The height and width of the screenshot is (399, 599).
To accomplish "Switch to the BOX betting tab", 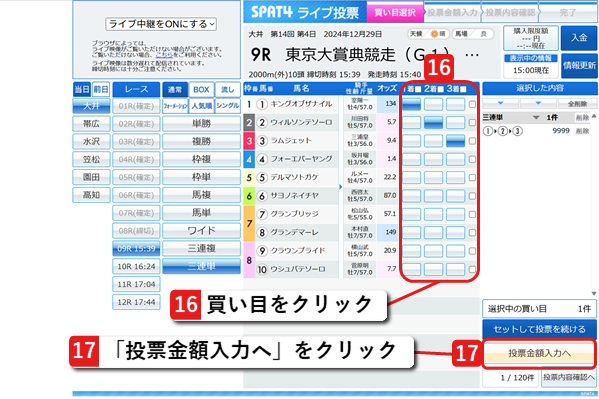I will pos(201,89).
